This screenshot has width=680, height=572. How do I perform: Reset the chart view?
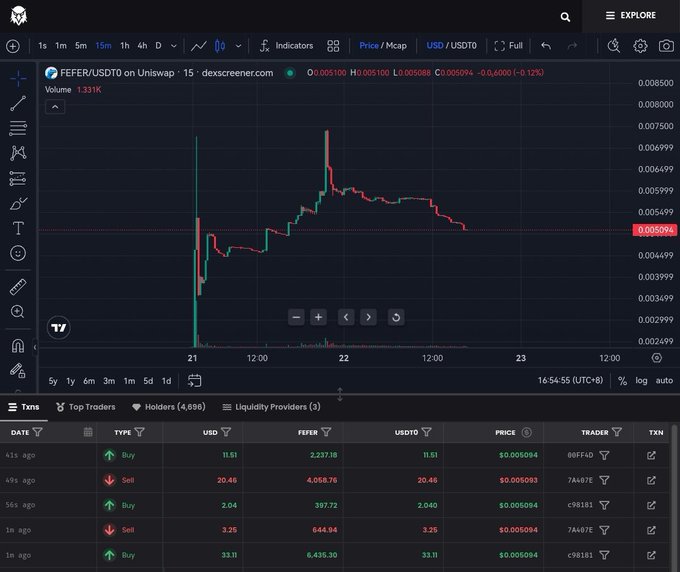(396, 317)
